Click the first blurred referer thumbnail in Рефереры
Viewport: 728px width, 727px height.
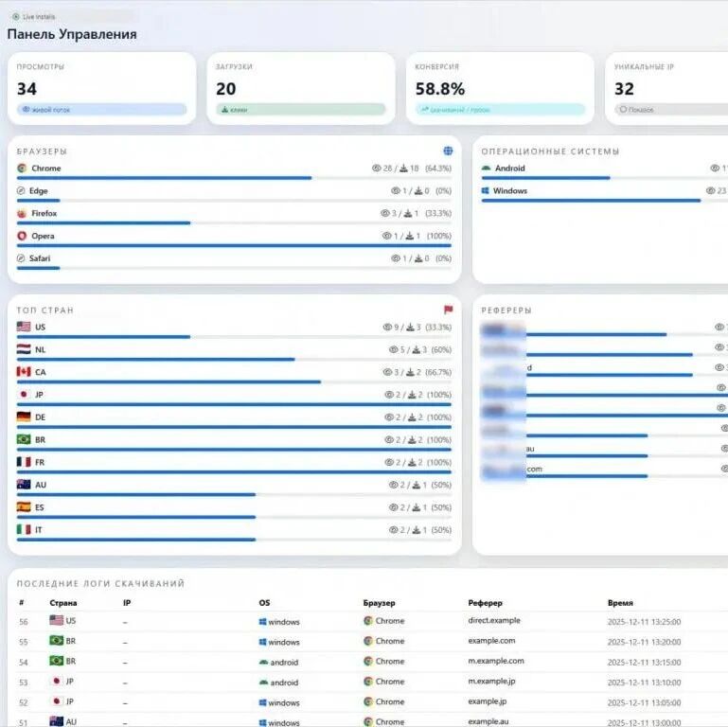coord(504,330)
